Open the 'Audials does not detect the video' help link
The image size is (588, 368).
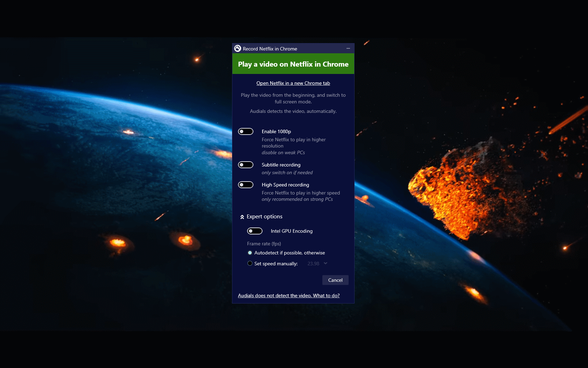pyautogui.click(x=289, y=295)
